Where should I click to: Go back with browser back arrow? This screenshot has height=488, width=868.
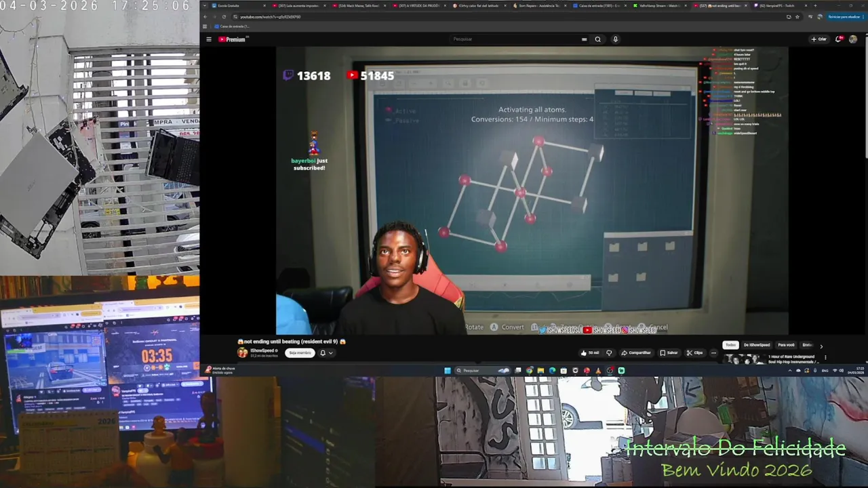205,17
